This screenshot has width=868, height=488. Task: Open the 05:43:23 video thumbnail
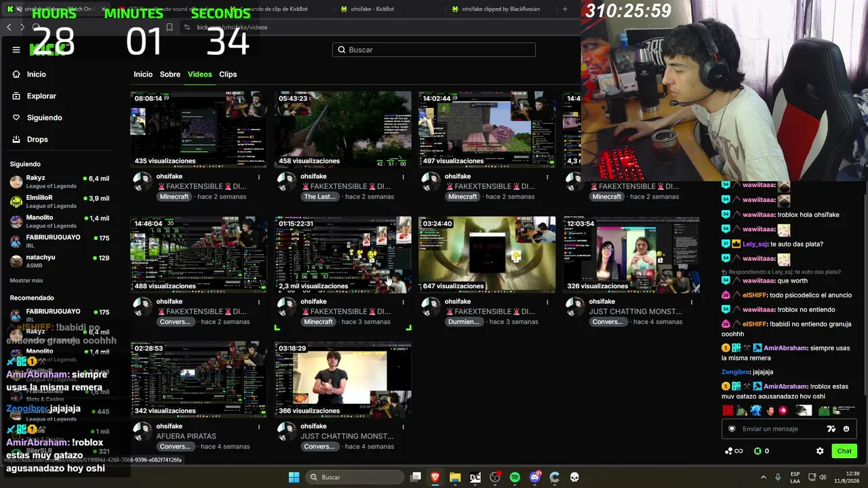tap(343, 129)
